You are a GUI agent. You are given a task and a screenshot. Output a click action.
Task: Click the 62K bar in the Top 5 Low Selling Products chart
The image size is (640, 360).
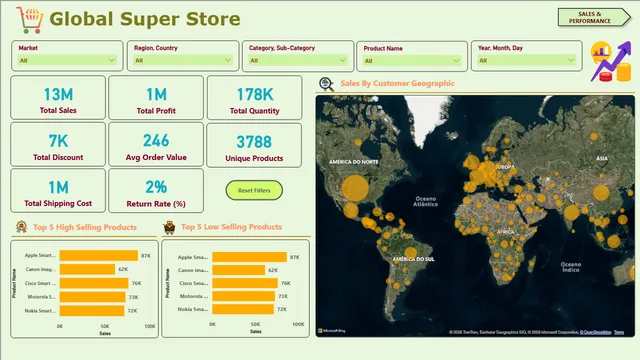(238, 270)
